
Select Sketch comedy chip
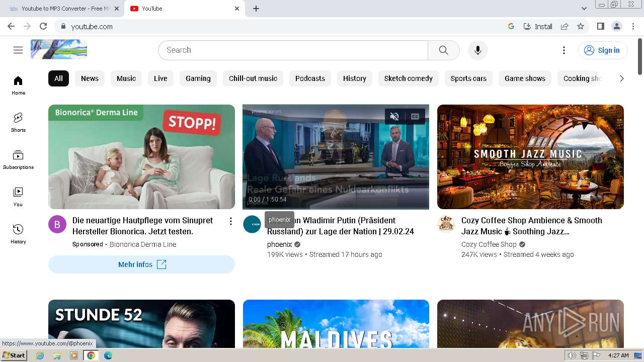tap(409, 78)
